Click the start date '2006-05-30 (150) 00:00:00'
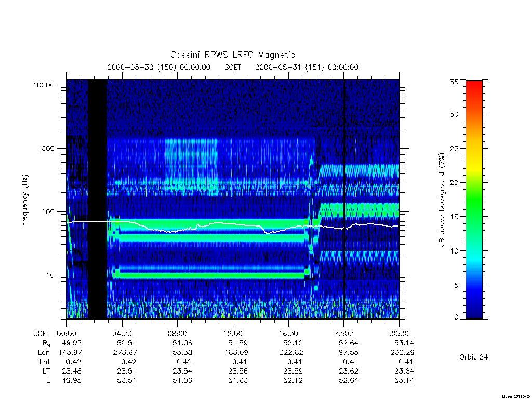The width and height of the screenshot is (532, 399). tap(159, 67)
